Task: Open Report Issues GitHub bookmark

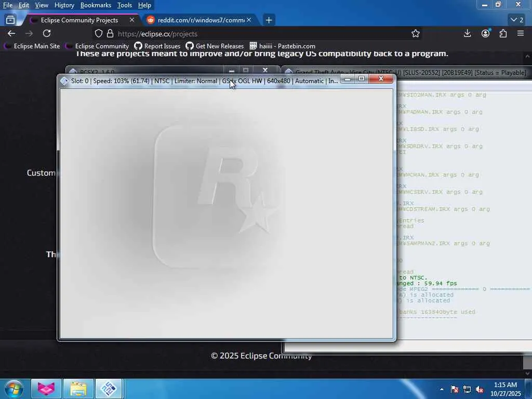Action: [157, 46]
